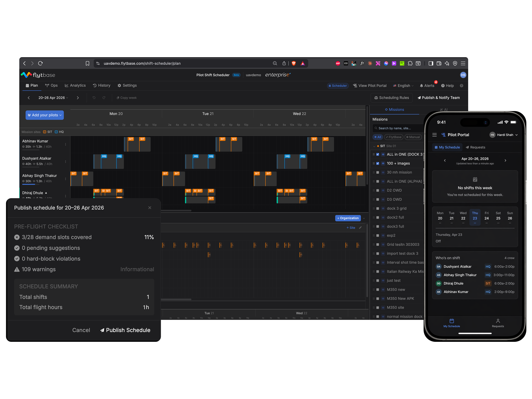
Task: Expand the dropdown beside + Organization
Action: tap(364, 218)
